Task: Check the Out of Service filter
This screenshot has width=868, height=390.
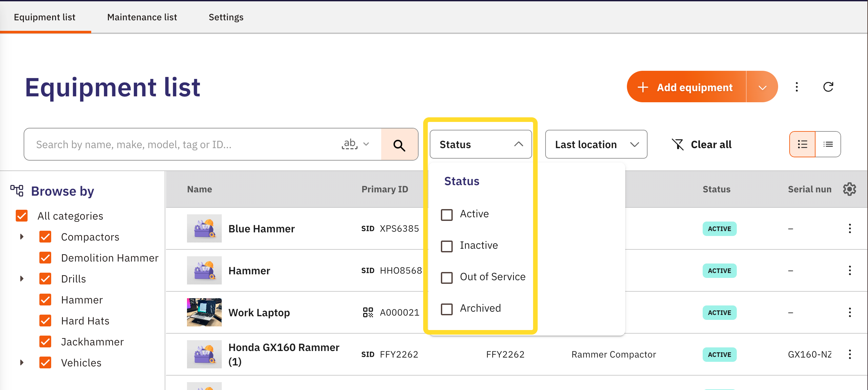Action: 446,278
